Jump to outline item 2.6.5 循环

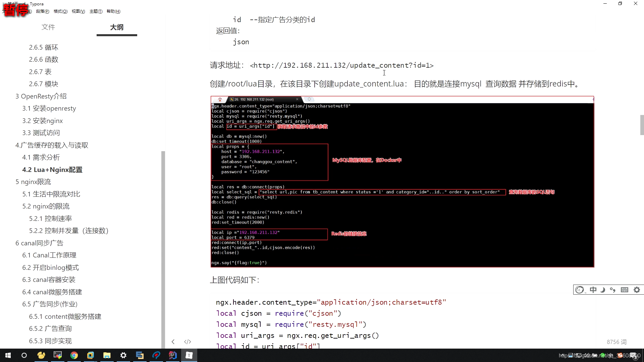coord(44,47)
